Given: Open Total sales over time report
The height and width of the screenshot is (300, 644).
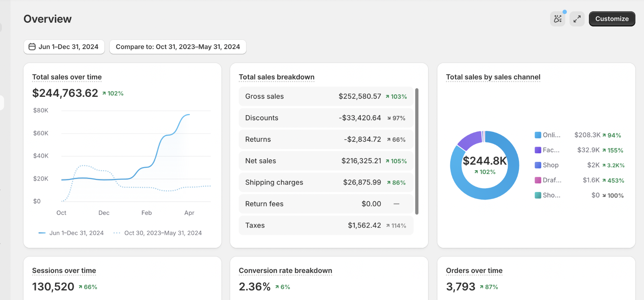Looking at the screenshot, I should pyautogui.click(x=67, y=77).
